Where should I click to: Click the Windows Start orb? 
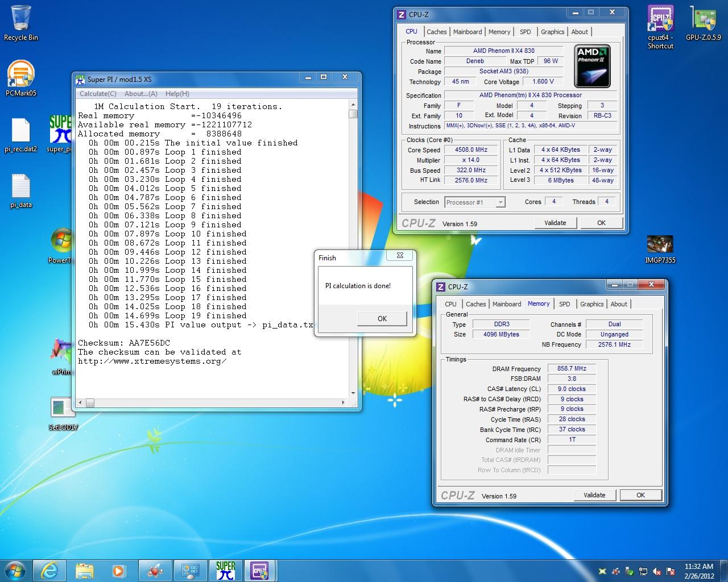point(15,570)
